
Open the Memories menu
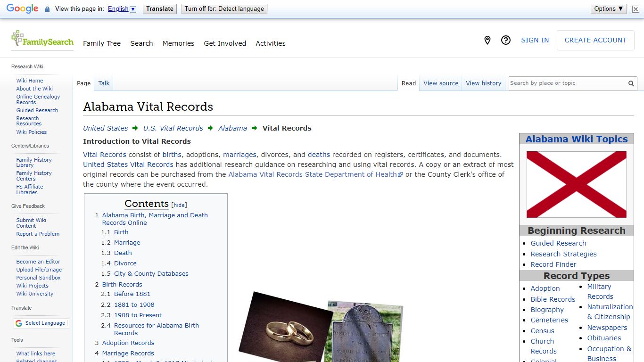tap(178, 43)
